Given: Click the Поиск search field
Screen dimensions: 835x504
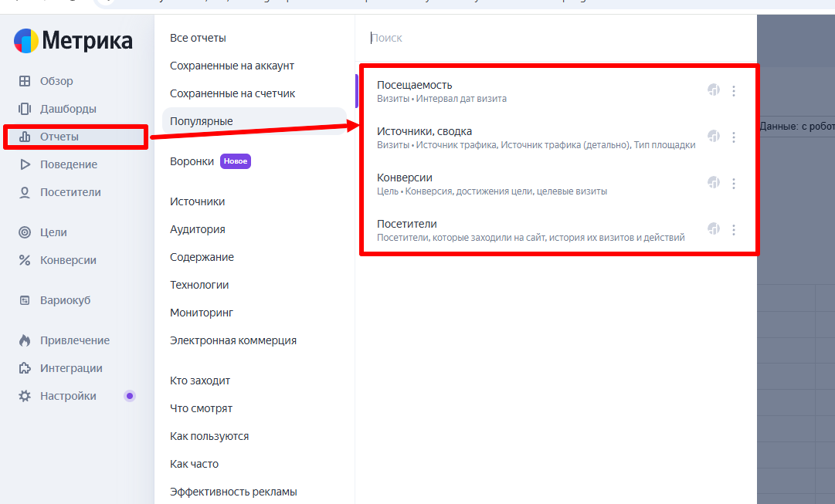Looking at the screenshot, I should [x=541, y=38].
